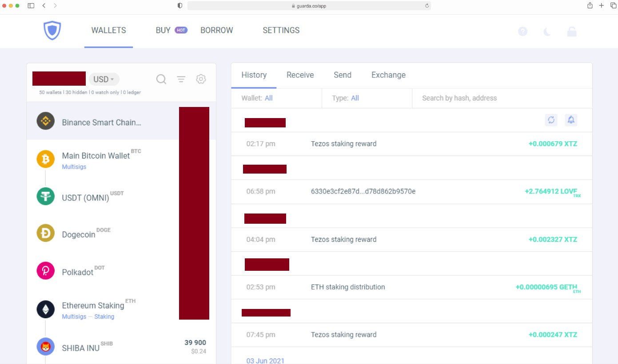Select Ethereum Staking wallet name
Image resolution: width=618 pixels, height=364 pixels.
pyautogui.click(x=93, y=305)
